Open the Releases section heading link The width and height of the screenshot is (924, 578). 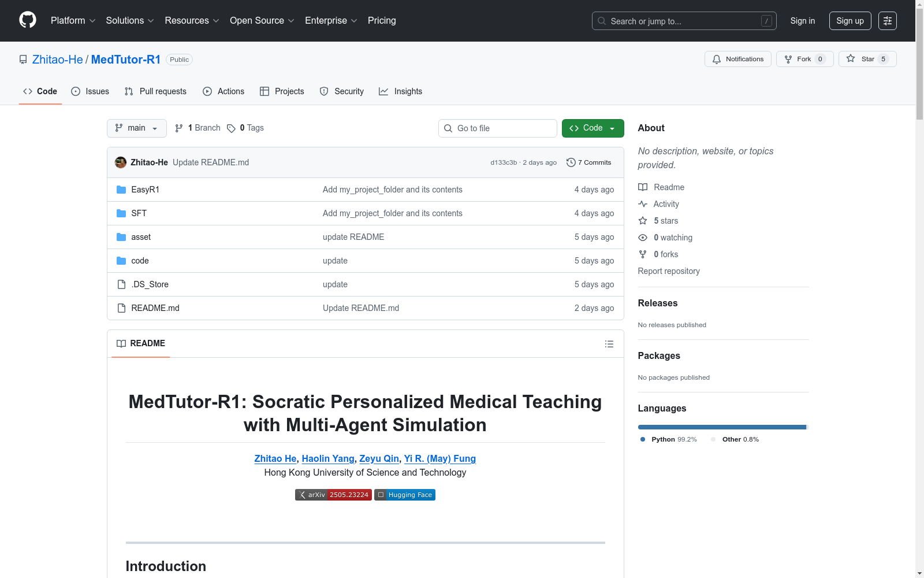(658, 303)
